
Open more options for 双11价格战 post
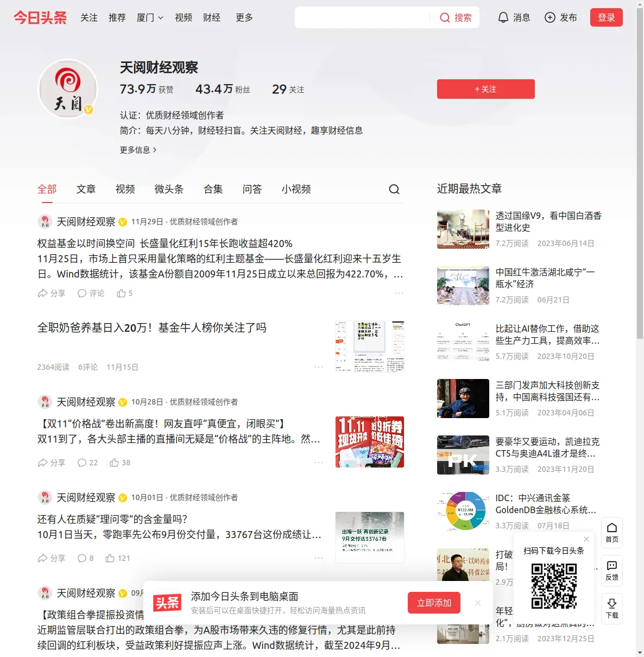pos(319,463)
